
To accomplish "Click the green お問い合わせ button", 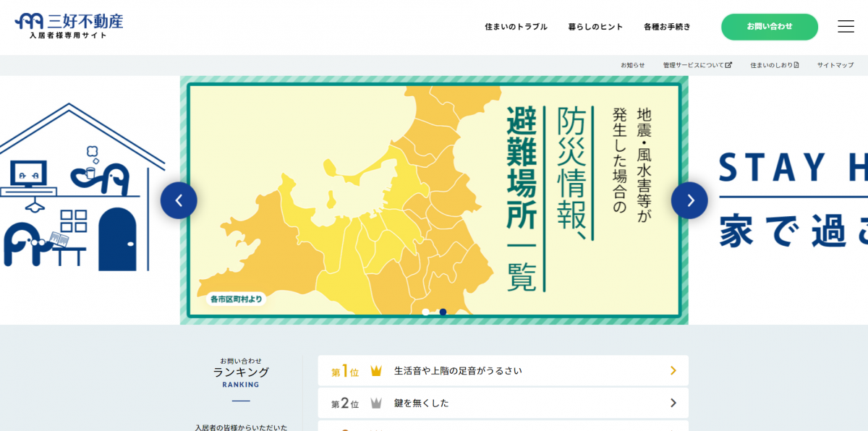I will [x=770, y=27].
